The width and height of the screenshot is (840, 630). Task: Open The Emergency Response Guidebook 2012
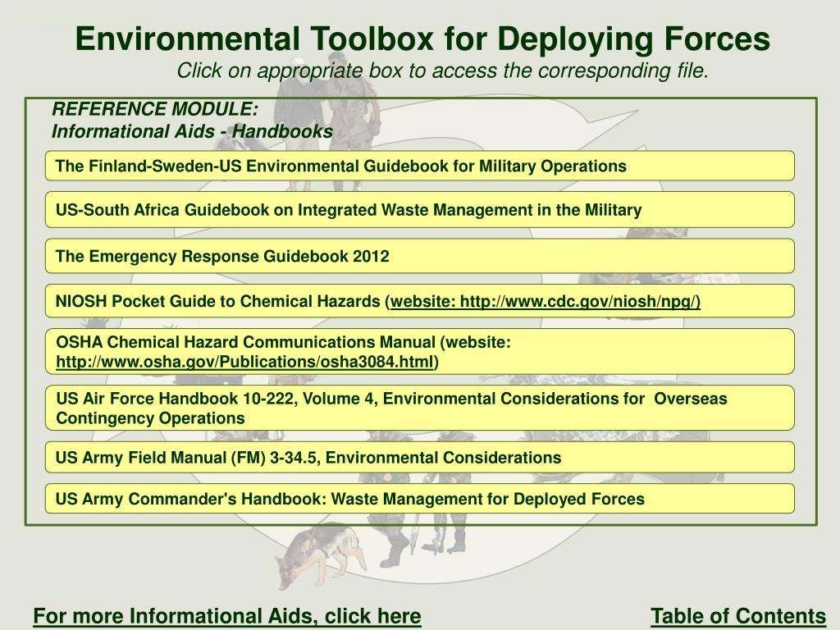click(x=419, y=256)
